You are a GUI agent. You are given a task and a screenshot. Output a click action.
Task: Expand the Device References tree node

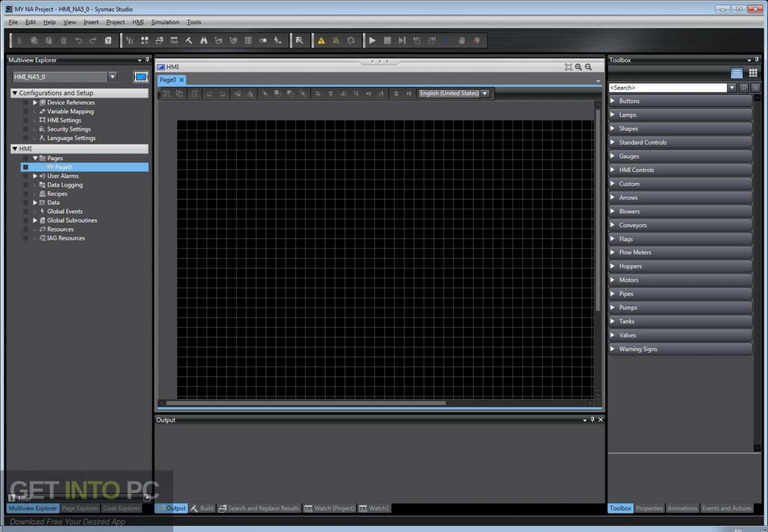click(35, 103)
